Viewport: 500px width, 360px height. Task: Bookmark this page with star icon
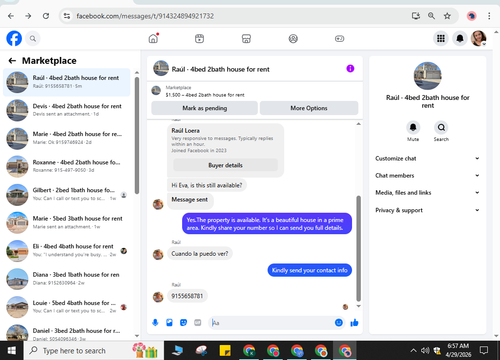(x=447, y=16)
